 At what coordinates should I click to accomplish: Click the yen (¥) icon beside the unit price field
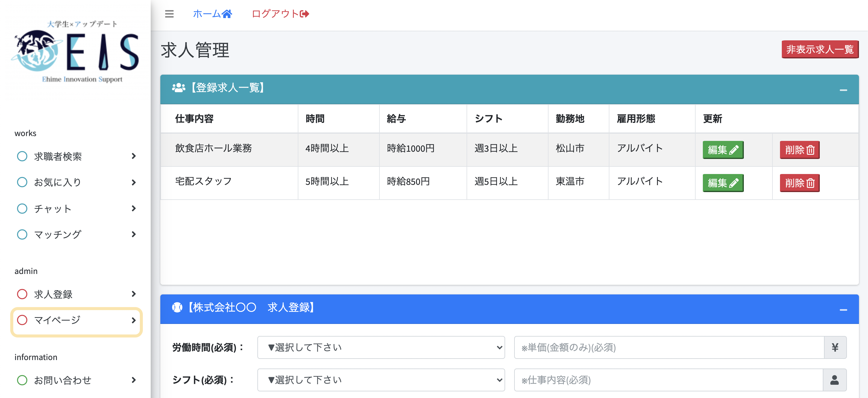[x=835, y=347]
